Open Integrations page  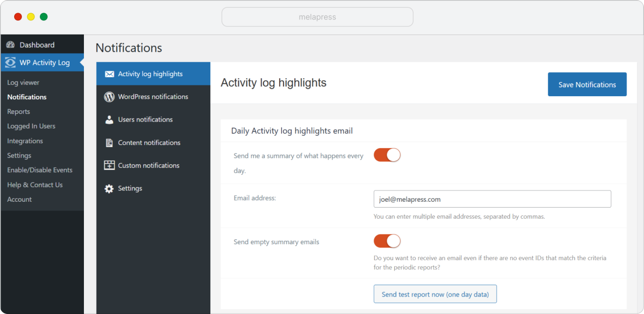pyautogui.click(x=25, y=141)
